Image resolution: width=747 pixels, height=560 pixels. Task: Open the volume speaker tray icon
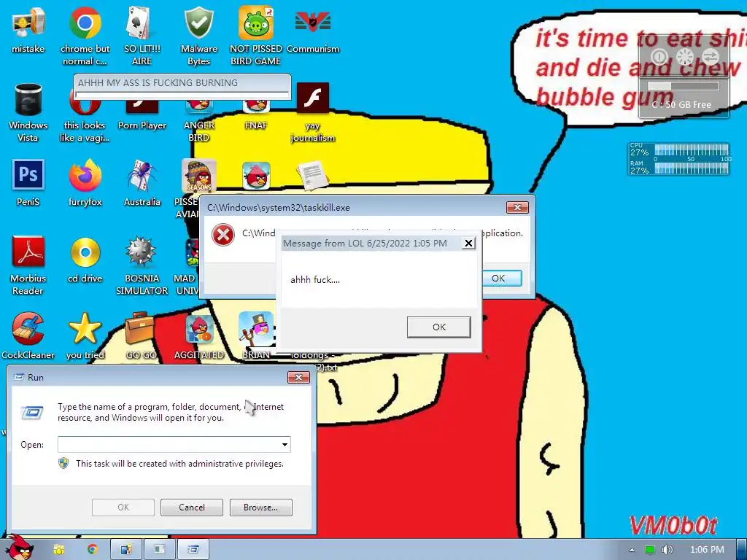pos(667,550)
